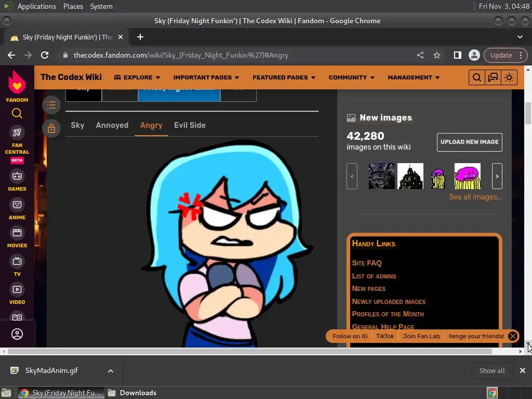Screen dimensions: 532x399
Task: Go forward with the browser forward arrow
Action: coord(28,55)
